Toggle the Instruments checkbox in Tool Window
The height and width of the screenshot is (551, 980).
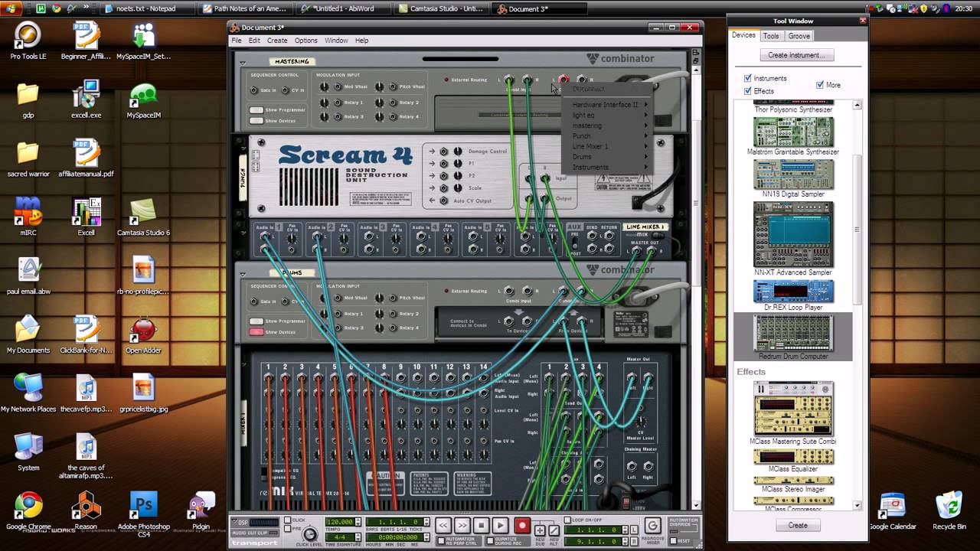click(x=748, y=78)
